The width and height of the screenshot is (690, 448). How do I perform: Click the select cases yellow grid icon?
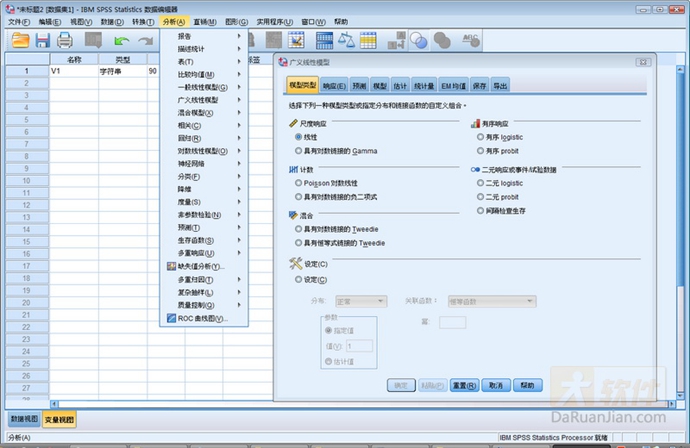click(368, 40)
